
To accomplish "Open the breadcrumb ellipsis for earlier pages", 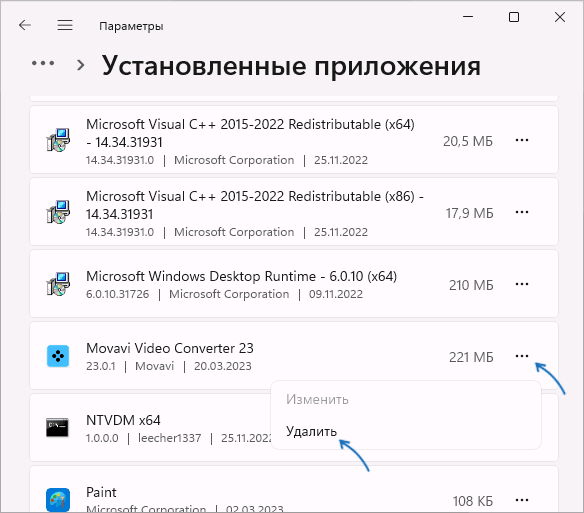I will [x=43, y=64].
